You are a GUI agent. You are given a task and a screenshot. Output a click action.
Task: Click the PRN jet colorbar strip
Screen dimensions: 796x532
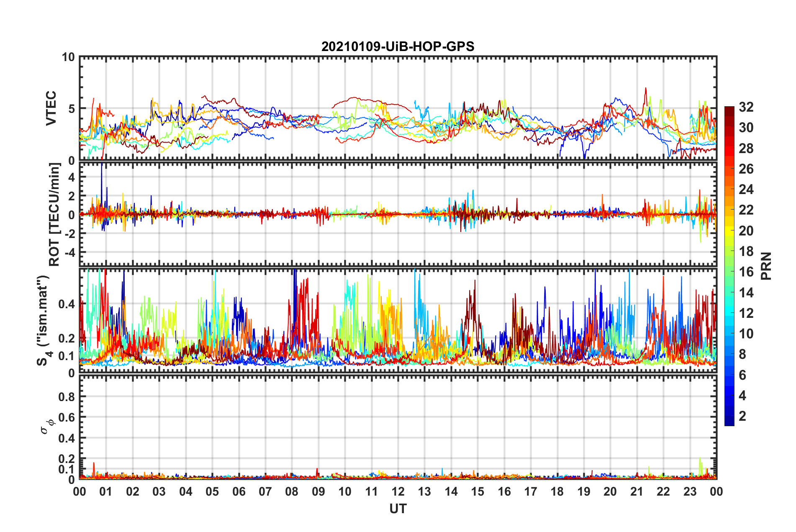tap(729, 266)
